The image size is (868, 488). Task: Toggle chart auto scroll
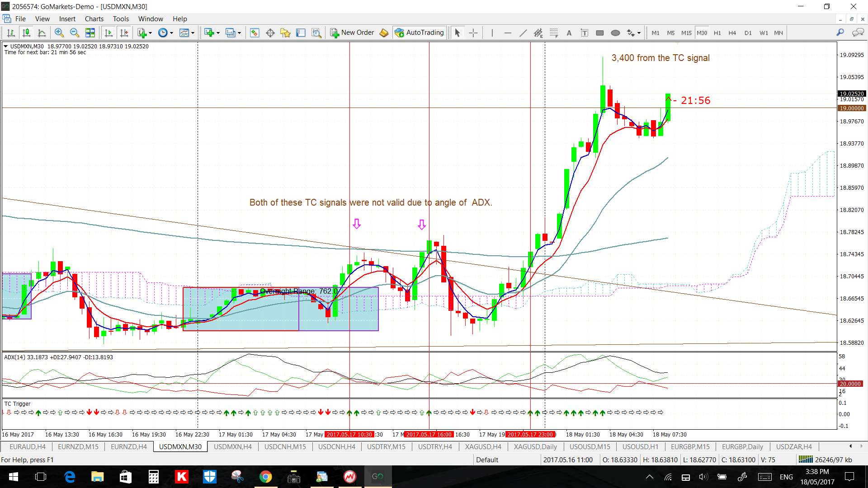click(108, 33)
